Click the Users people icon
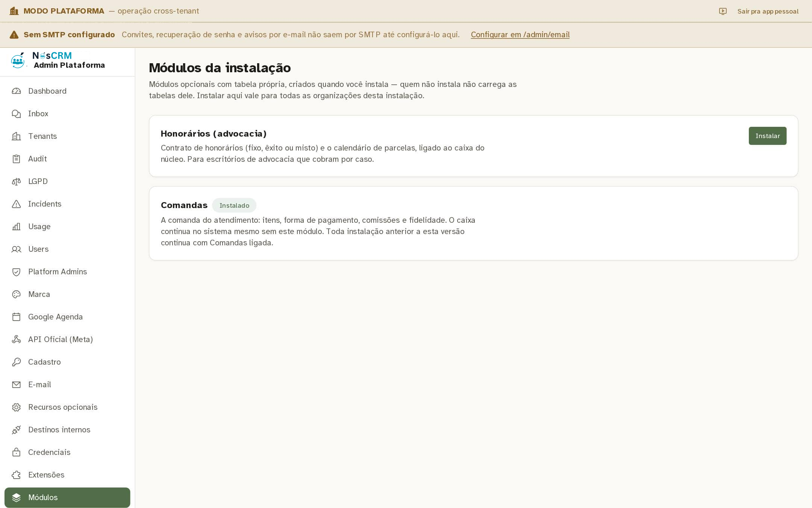The width and height of the screenshot is (812, 508). click(x=16, y=249)
